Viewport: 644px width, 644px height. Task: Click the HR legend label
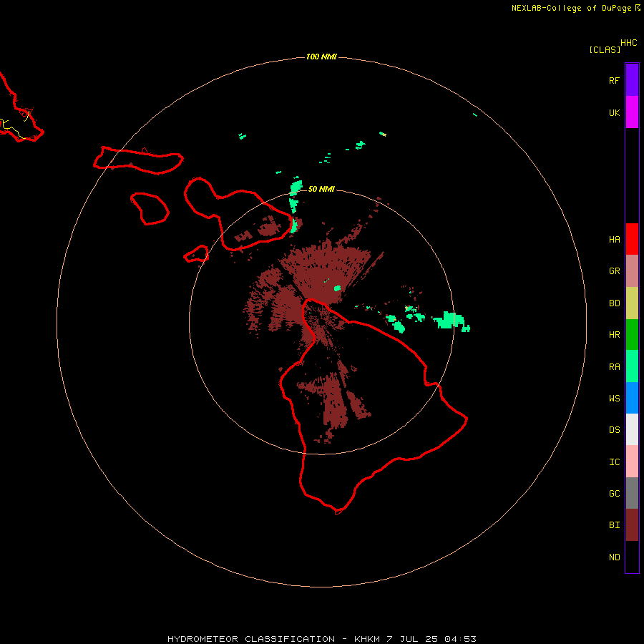[x=614, y=335]
